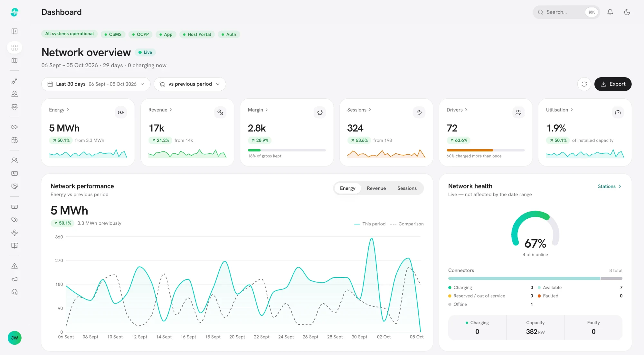Screen dimensions: 644x355
Task: Click the Drivers card title link
Action: [x=457, y=110]
